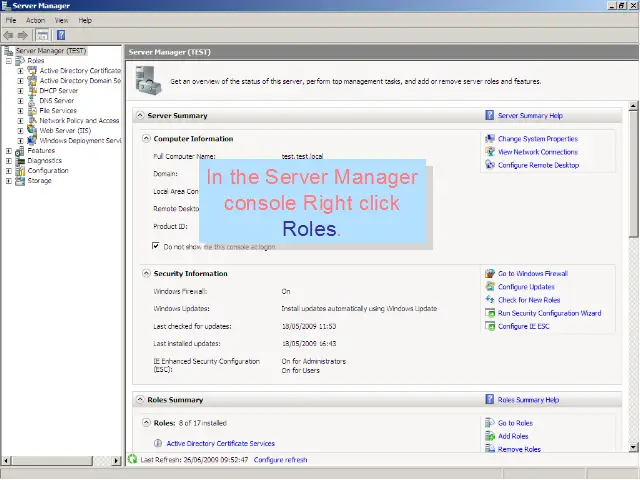Click the Web Server (IIS) icon in tree
640x480 pixels.
[32, 130]
